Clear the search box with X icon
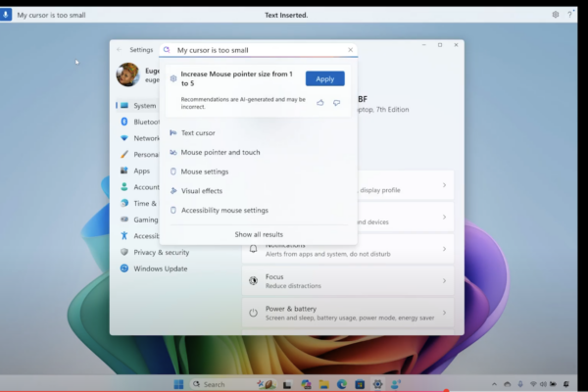The width and height of the screenshot is (588, 392). (x=350, y=49)
